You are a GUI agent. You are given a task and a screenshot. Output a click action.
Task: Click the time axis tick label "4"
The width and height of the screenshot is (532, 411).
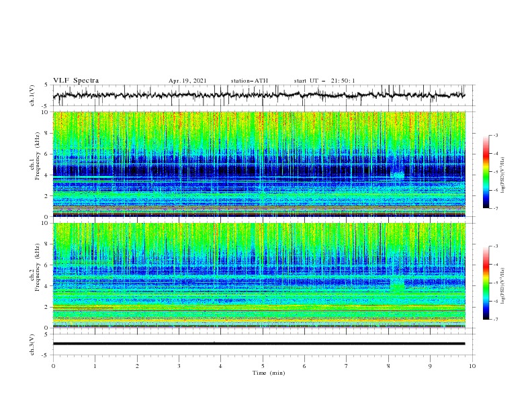tap(220, 366)
